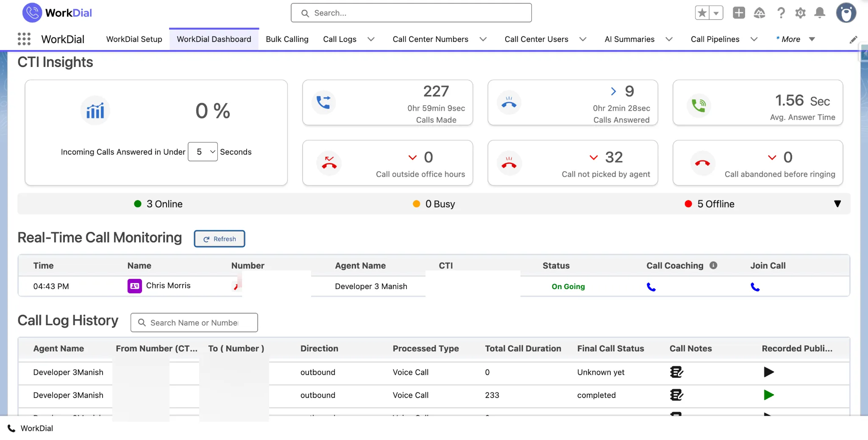Click the WorkDial logo icon
Viewport: 868px width, 440px height.
32,13
